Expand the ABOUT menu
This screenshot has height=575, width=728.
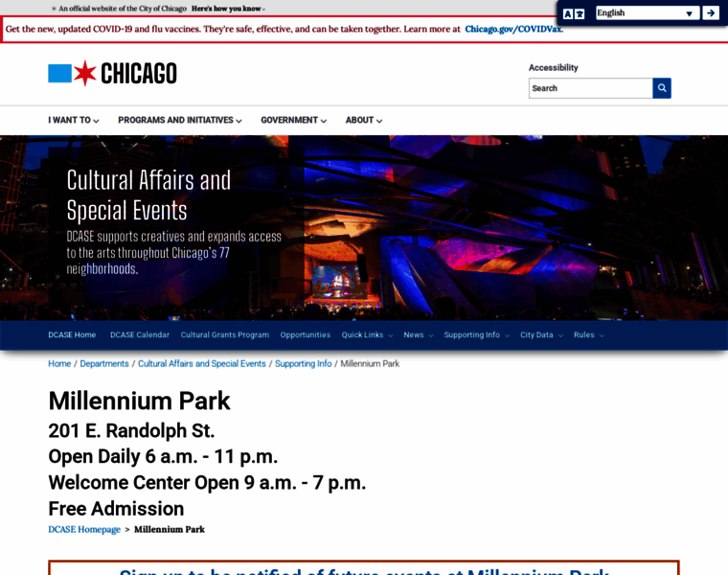click(x=364, y=121)
